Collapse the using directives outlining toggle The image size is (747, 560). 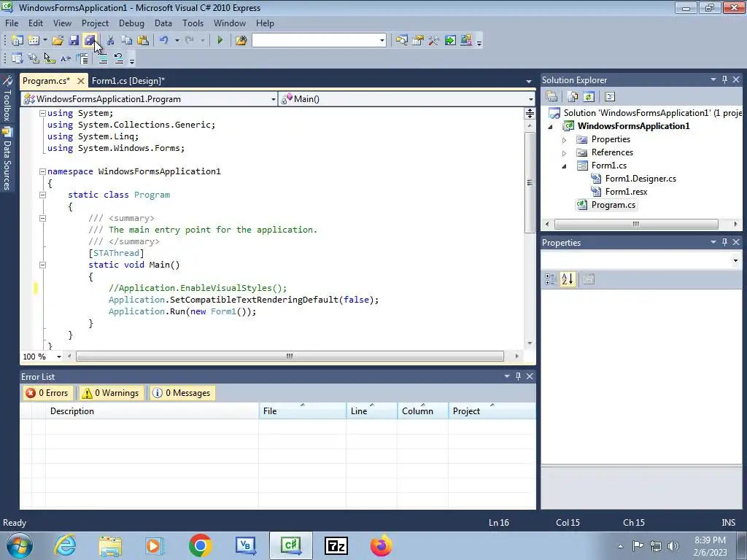point(42,113)
